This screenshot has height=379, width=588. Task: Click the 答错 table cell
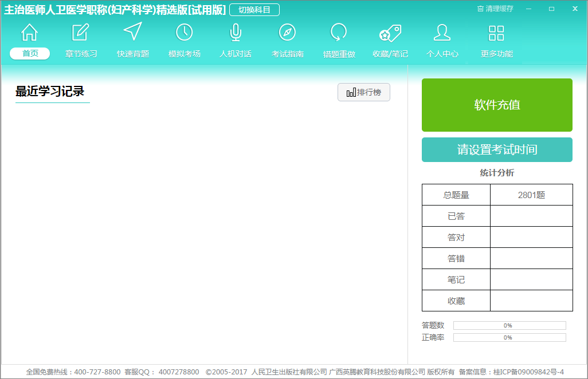[456, 258]
